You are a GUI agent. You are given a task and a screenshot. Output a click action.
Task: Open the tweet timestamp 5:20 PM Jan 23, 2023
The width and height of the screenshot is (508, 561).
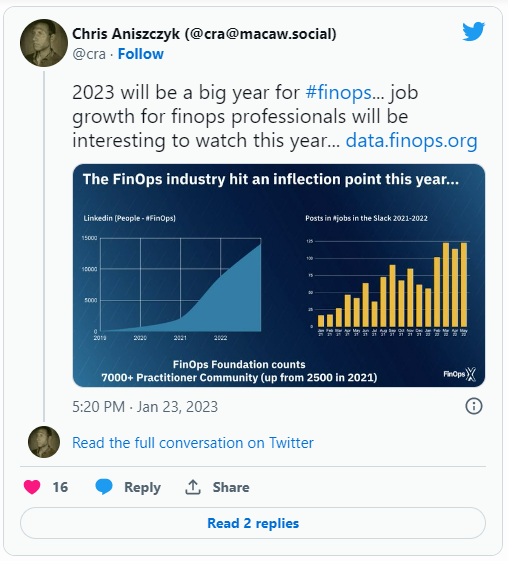click(x=145, y=407)
